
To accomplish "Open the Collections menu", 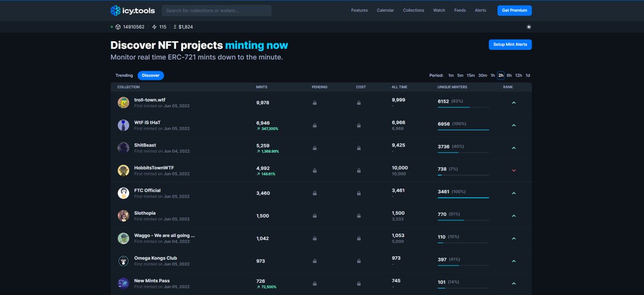I will (x=413, y=10).
